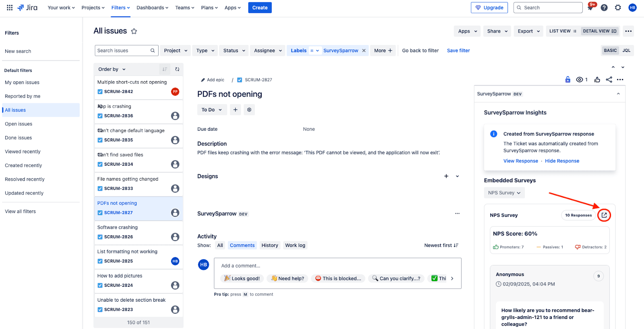Open the Jira app switcher grid
Viewport: 644px width, 329px height.
coord(10,8)
